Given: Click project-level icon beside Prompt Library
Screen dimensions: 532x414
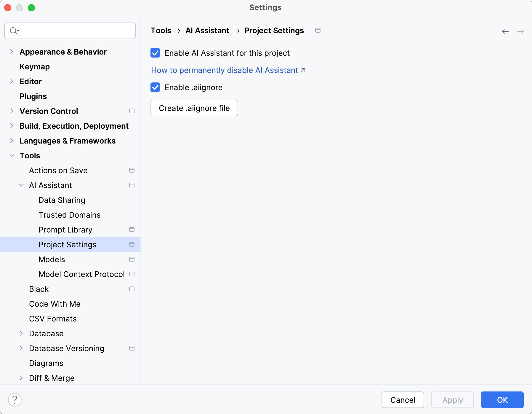Looking at the screenshot, I should 132,230.
